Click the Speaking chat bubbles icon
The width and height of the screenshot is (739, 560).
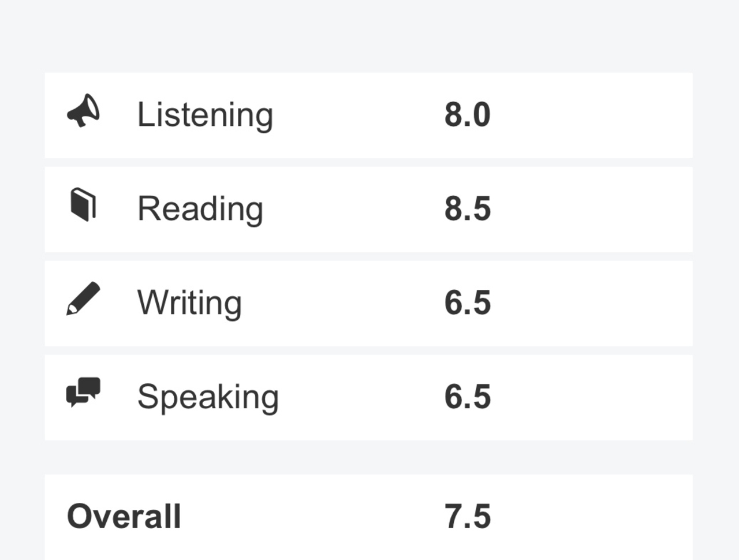point(83,393)
